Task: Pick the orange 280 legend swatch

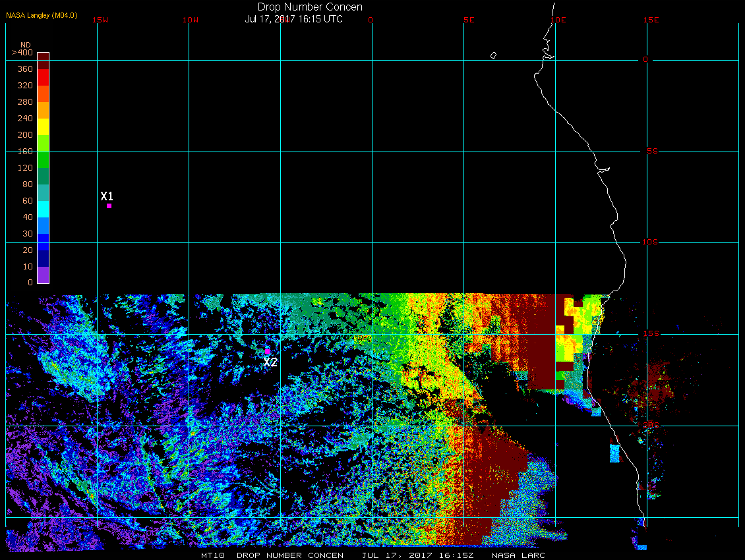Action: 44,110
